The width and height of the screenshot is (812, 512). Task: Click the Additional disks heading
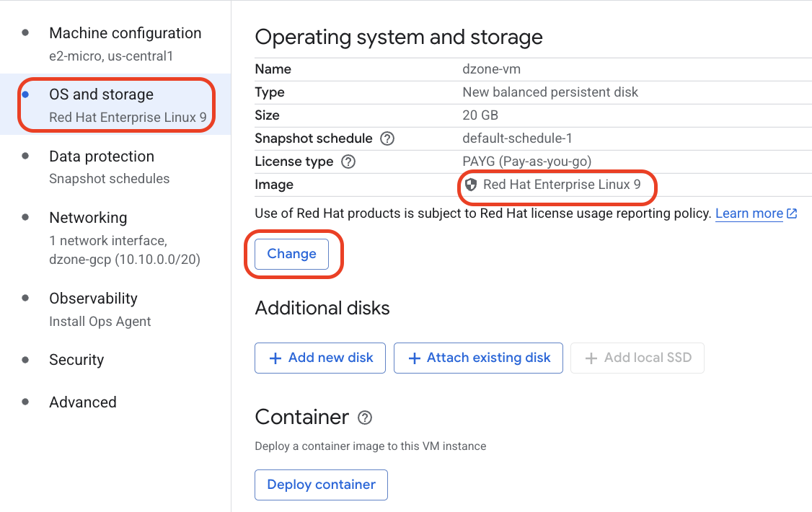point(322,308)
